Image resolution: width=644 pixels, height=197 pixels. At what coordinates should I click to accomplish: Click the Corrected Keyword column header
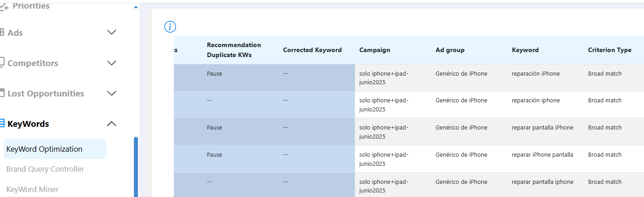tap(312, 50)
